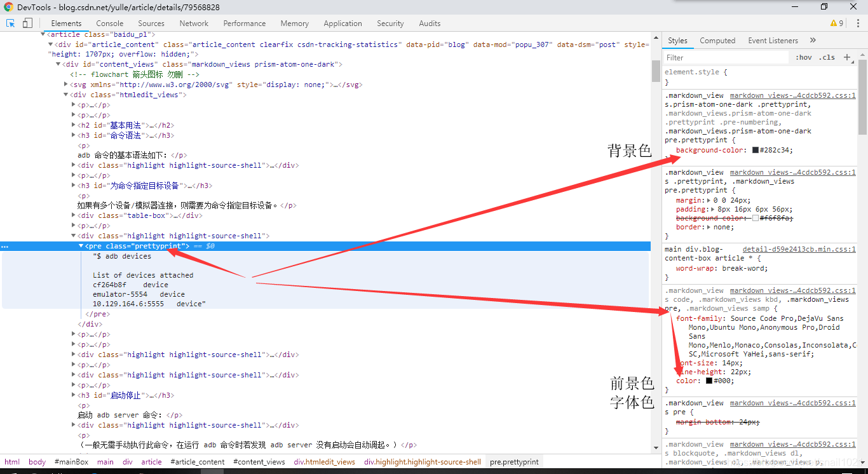Open the stylesheet link beside the background-color rule

(x=793, y=95)
